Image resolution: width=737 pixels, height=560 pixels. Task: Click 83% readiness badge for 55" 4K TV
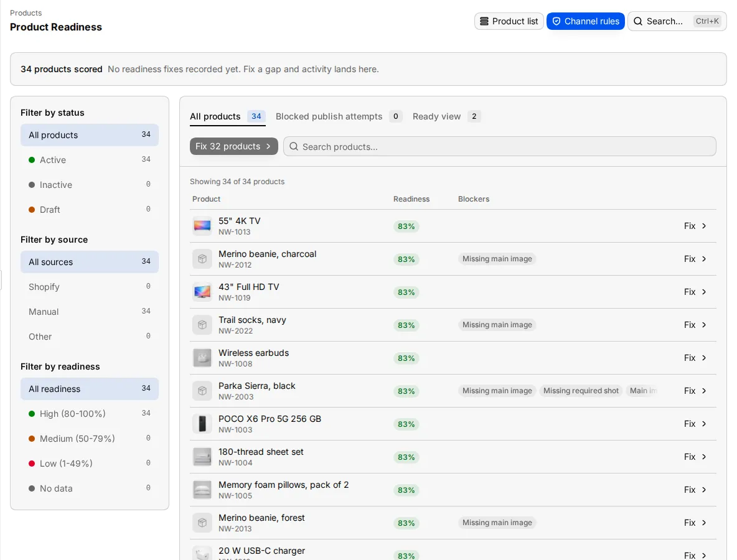(406, 226)
